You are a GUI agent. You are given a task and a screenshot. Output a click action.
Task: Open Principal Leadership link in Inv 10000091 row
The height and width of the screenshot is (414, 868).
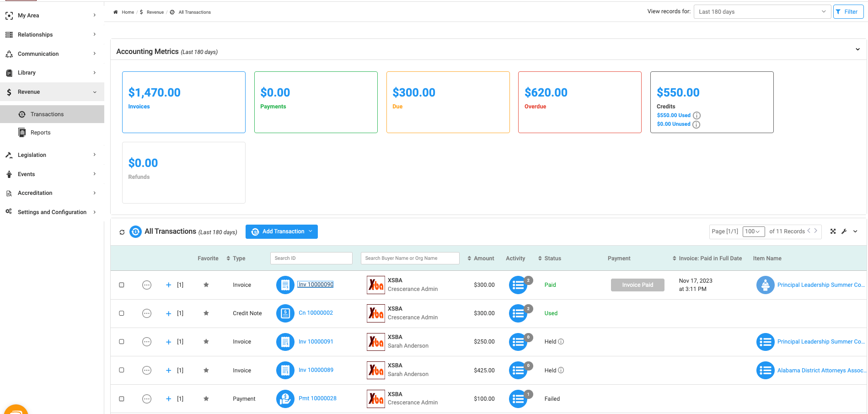coord(821,342)
